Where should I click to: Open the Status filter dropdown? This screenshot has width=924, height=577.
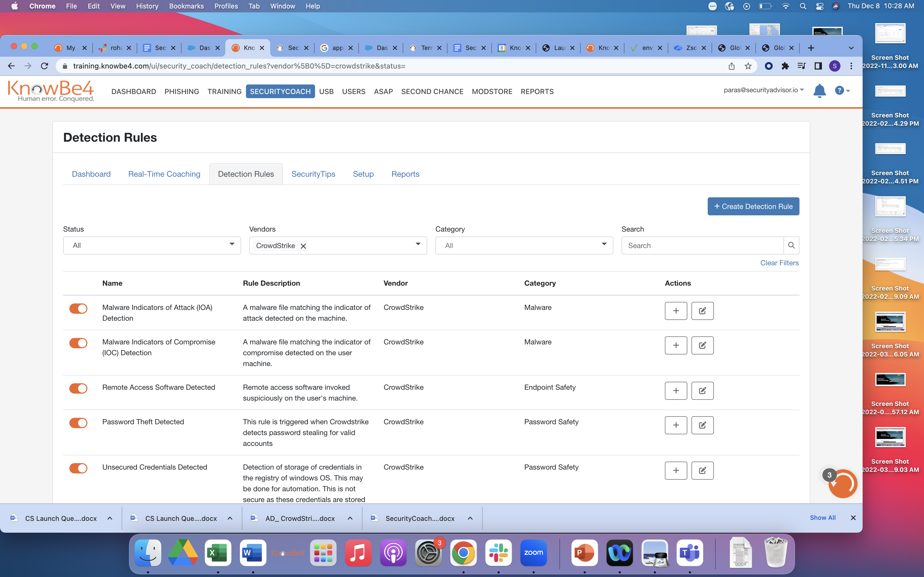[x=152, y=245]
